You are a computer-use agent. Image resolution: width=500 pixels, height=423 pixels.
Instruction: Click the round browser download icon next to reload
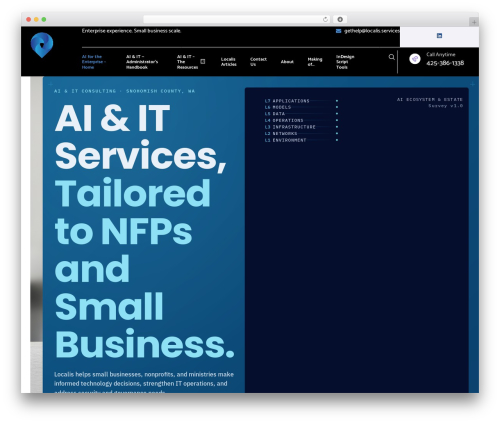[340, 19]
